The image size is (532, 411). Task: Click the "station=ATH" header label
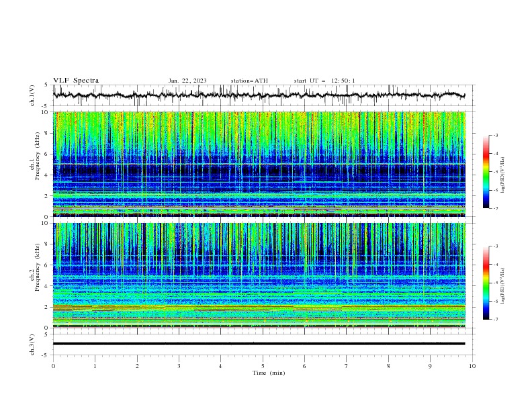coord(249,81)
